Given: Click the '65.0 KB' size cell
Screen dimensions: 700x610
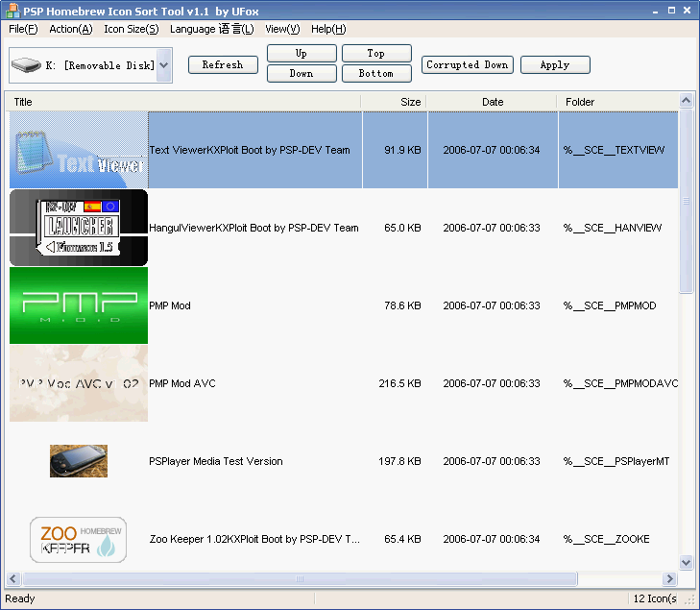Looking at the screenshot, I should [x=402, y=228].
